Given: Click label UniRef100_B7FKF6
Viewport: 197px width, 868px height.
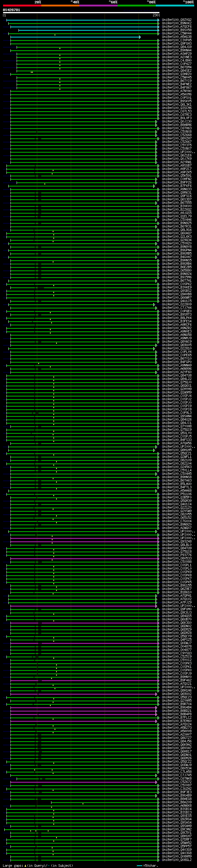Looking at the screenshot, I should click(x=177, y=186).
